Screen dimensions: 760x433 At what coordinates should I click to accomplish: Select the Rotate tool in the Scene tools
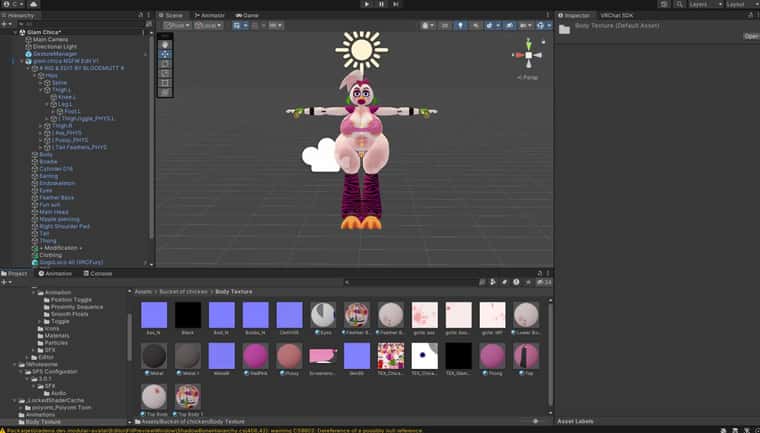pos(165,64)
